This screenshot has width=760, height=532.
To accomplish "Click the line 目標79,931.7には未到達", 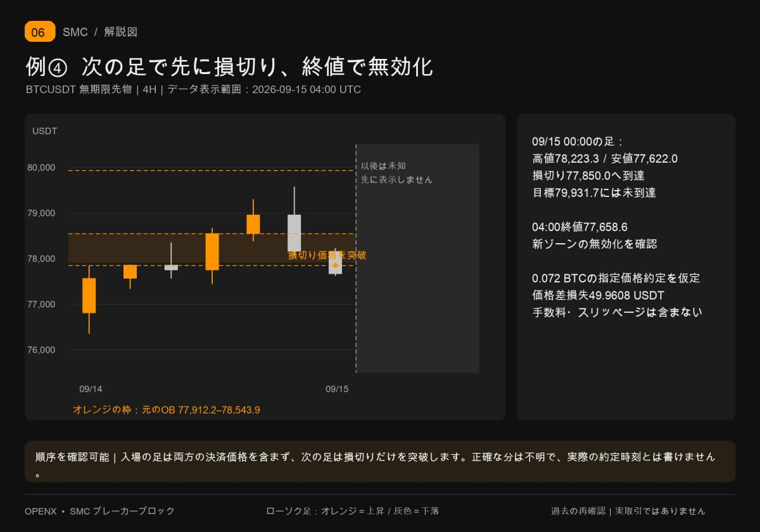I will [x=594, y=193].
